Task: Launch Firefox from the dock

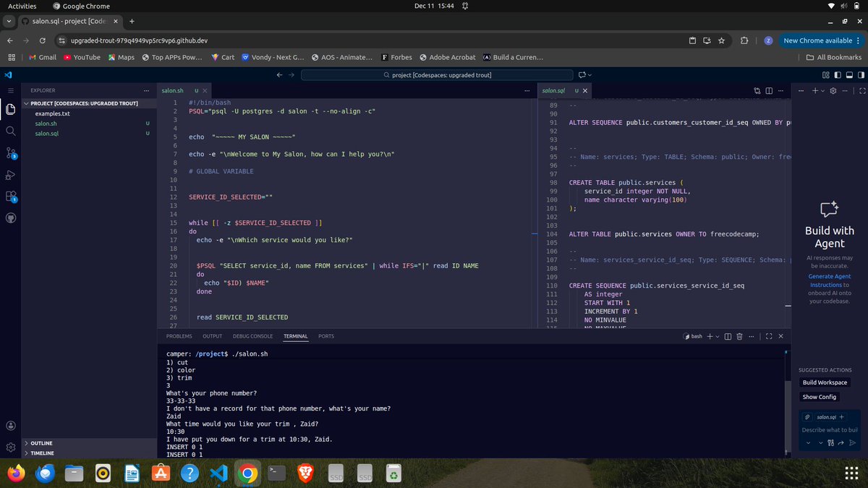Action: click(16, 474)
